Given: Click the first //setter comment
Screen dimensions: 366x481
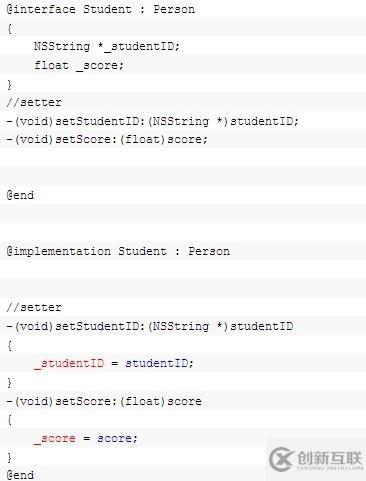Looking at the screenshot, I should 34,102.
